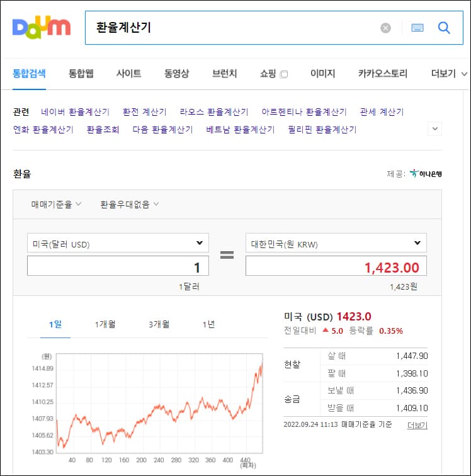Go to the 쇼핑 tab
Screen dimensions: 471x476
pyautogui.click(x=268, y=74)
